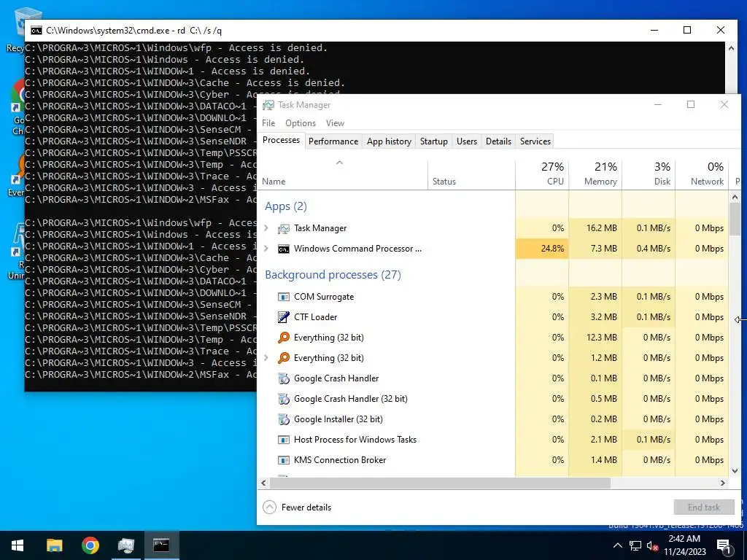Sort processes by CPU column header
This screenshot has height=560, width=747.
tap(542, 174)
